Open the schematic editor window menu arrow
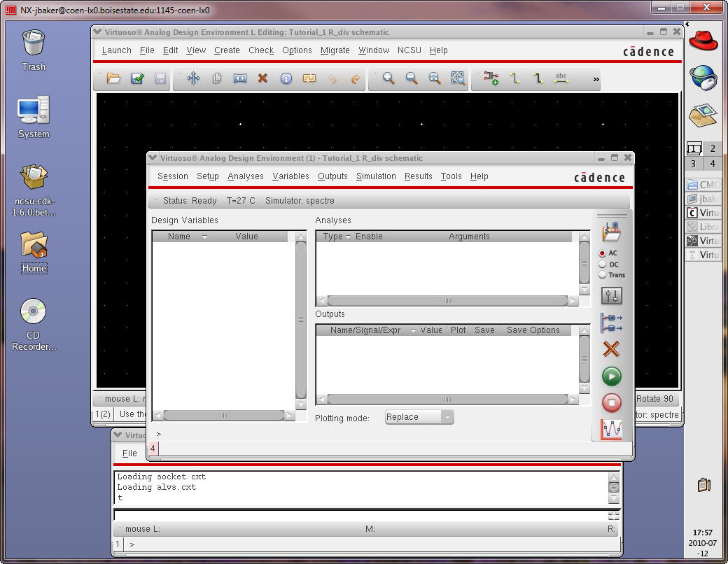 coord(97,31)
